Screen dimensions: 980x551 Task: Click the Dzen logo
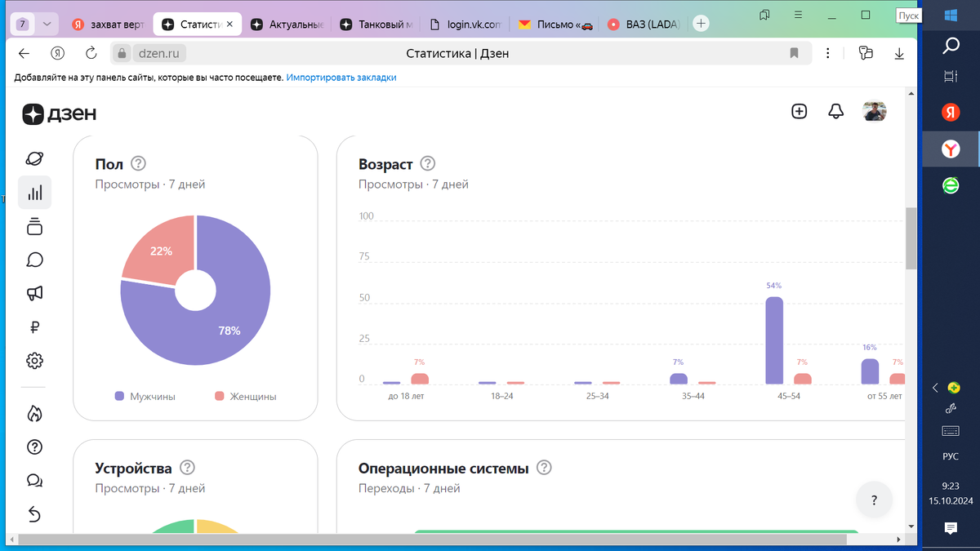pos(59,114)
